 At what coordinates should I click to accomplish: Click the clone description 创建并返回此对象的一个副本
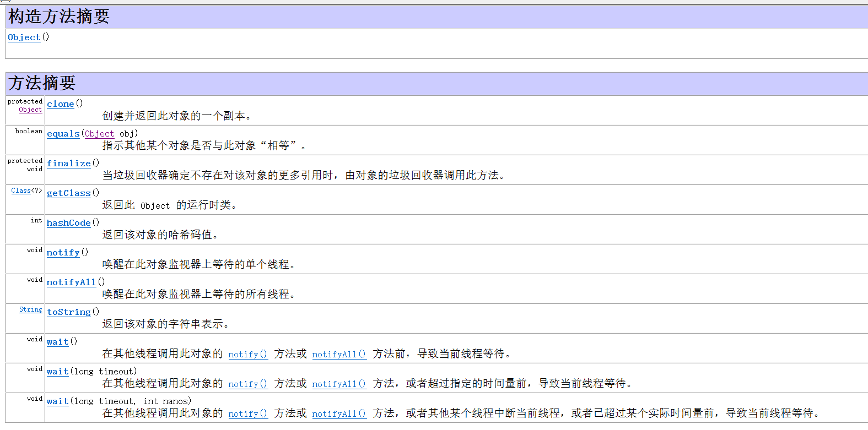point(177,116)
